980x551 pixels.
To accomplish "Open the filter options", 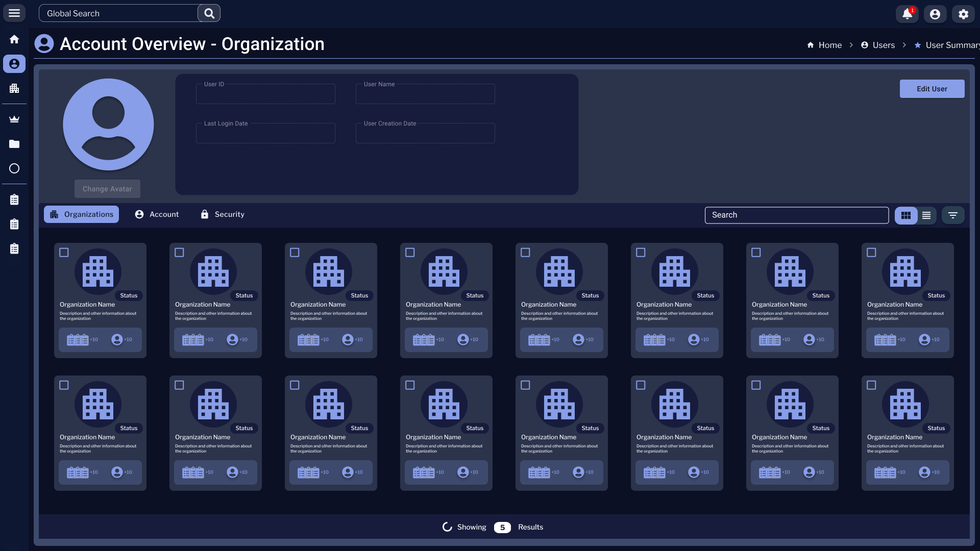I will click(x=953, y=215).
